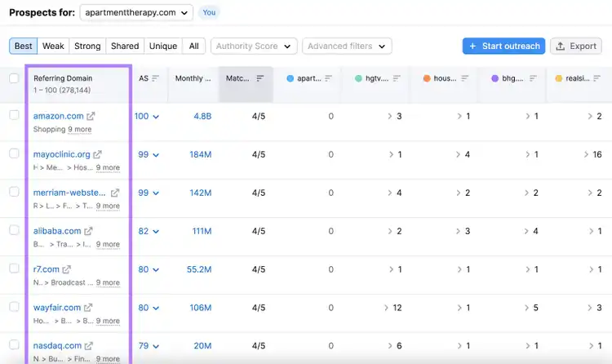The width and height of the screenshot is (612, 364).
Task: Sort apart... column sort icon
Action: click(328, 78)
